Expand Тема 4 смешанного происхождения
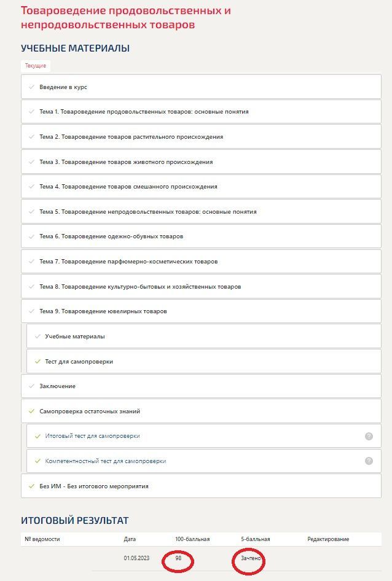This screenshot has height=581, width=392. [128, 187]
